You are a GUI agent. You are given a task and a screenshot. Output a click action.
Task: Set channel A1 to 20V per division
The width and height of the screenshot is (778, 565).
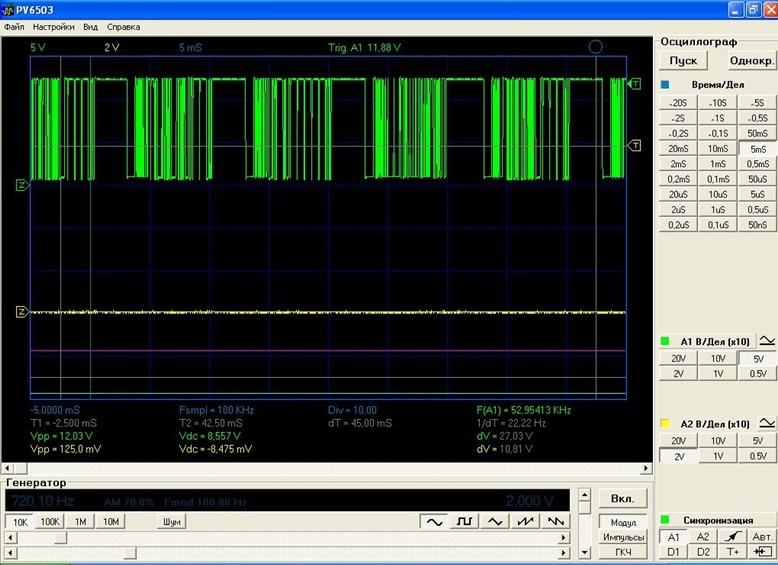pos(678,358)
